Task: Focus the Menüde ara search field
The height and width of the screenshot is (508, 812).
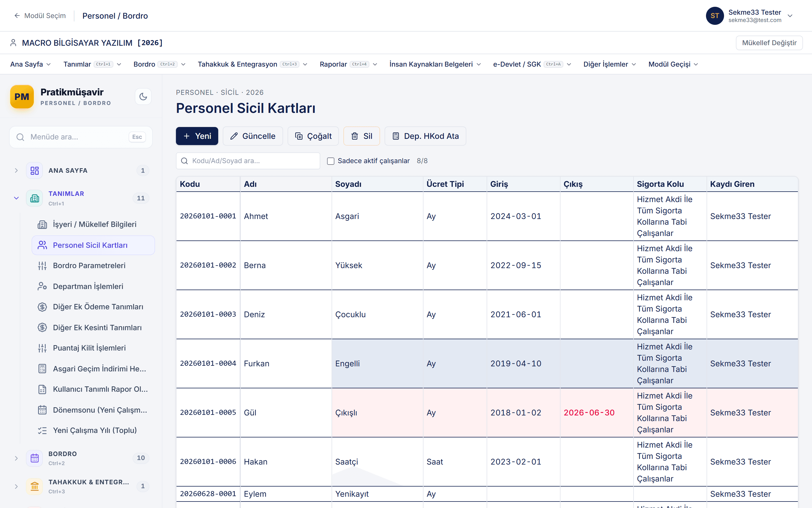Action: (x=81, y=137)
